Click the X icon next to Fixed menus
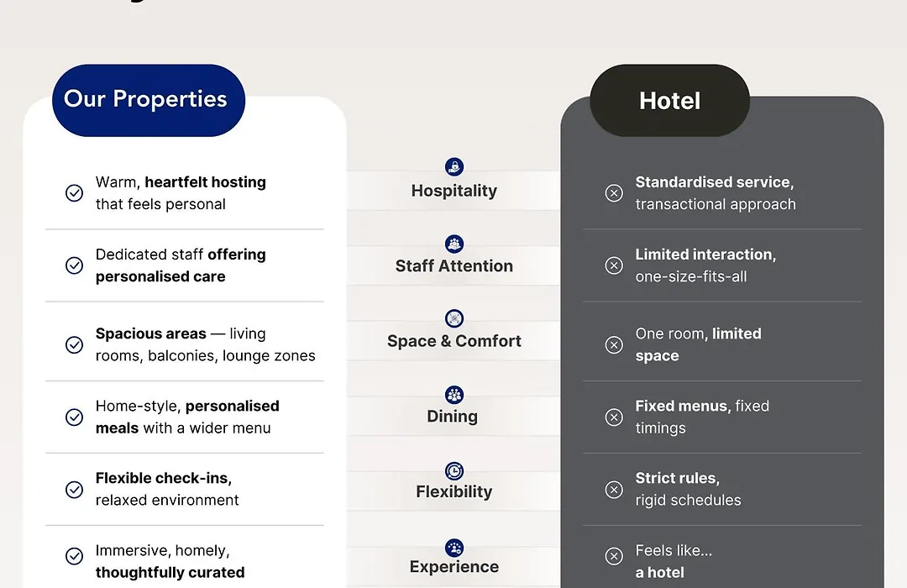This screenshot has width=907, height=588. pyautogui.click(x=614, y=417)
